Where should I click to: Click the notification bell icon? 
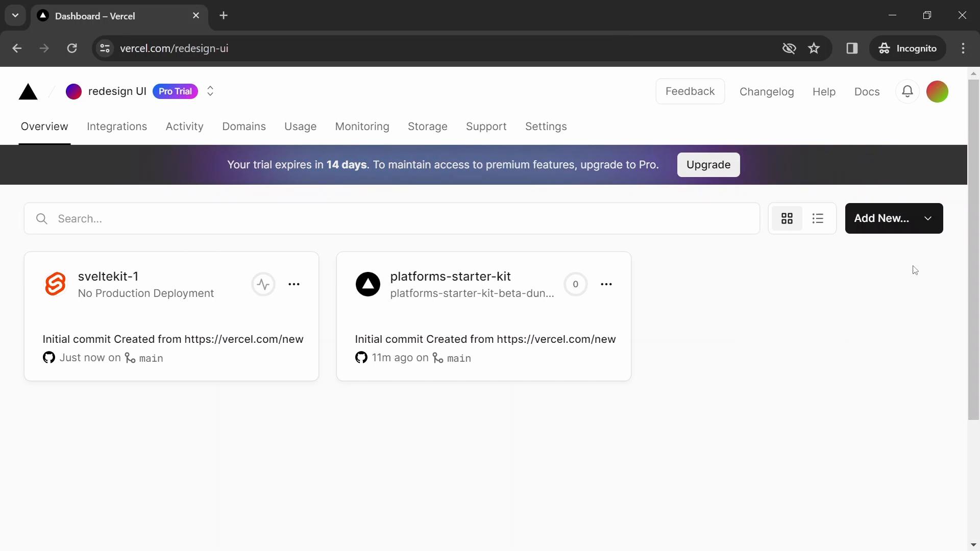(908, 91)
